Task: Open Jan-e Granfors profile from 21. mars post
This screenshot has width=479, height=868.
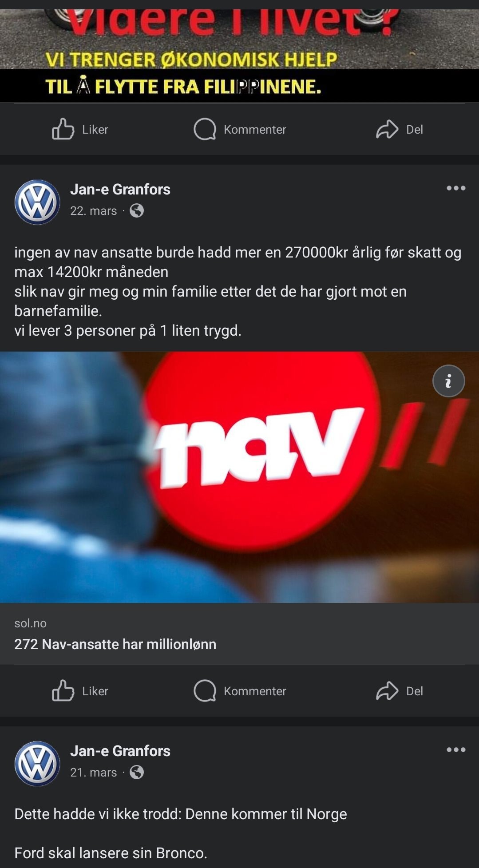Action: 120,751
